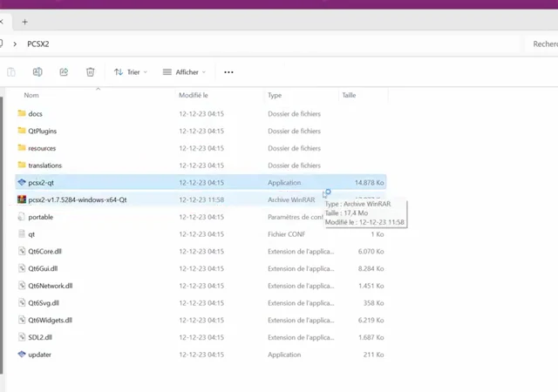
Task: Select the pcsx2-qt file name
Action: pos(41,183)
